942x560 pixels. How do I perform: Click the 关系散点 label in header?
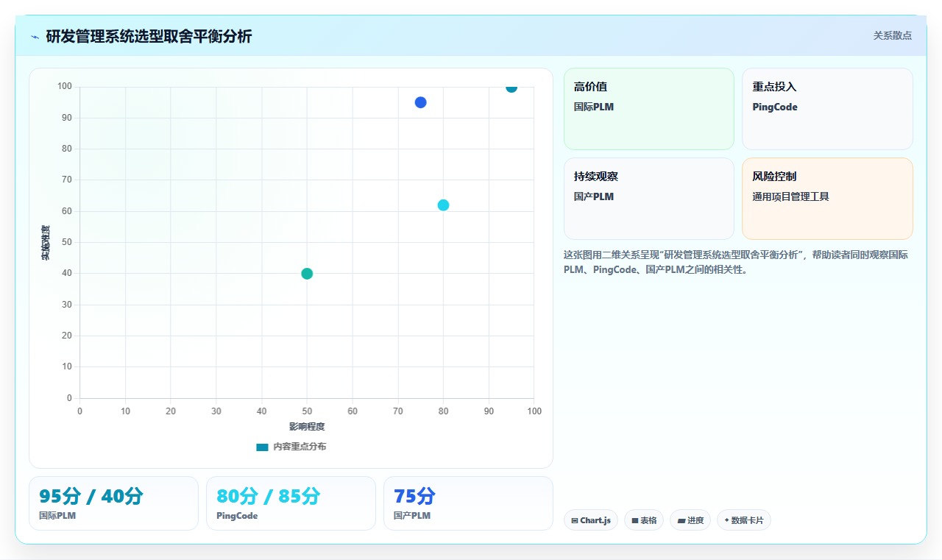(892, 35)
